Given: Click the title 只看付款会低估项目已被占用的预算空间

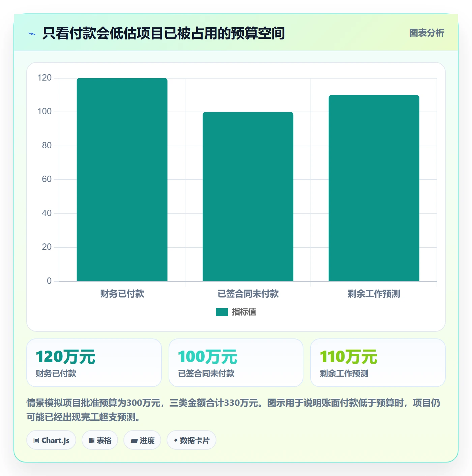Looking at the screenshot, I should [164, 33].
